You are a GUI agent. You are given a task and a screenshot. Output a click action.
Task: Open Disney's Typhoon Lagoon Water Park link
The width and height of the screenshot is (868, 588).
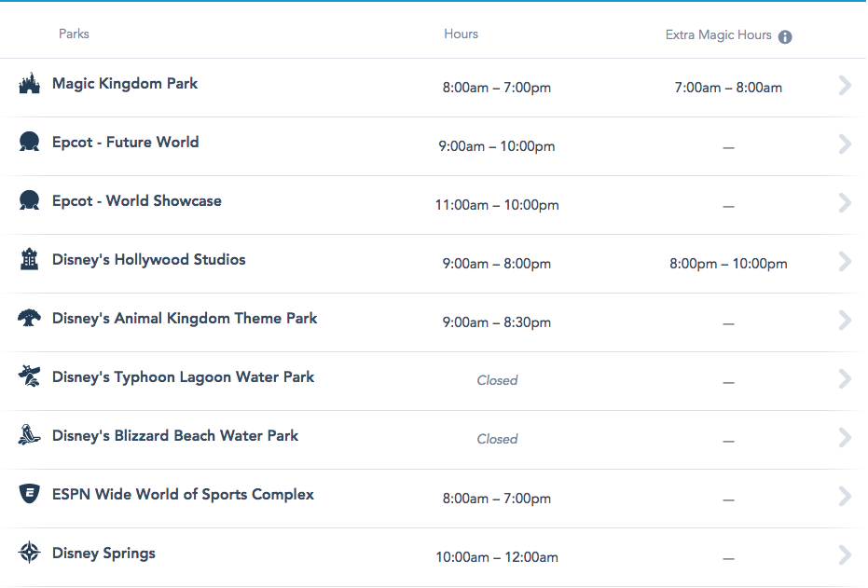[183, 377]
